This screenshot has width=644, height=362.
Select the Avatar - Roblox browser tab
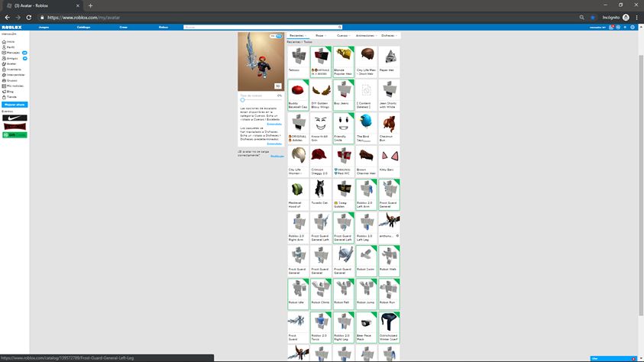click(x=43, y=6)
